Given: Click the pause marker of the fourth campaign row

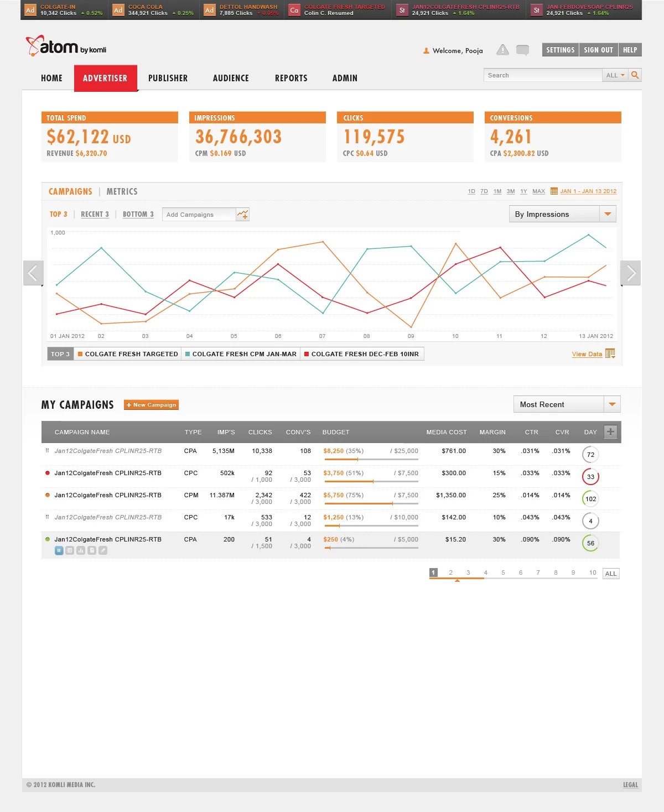Looking at the screenshot, I should point(47,517).
